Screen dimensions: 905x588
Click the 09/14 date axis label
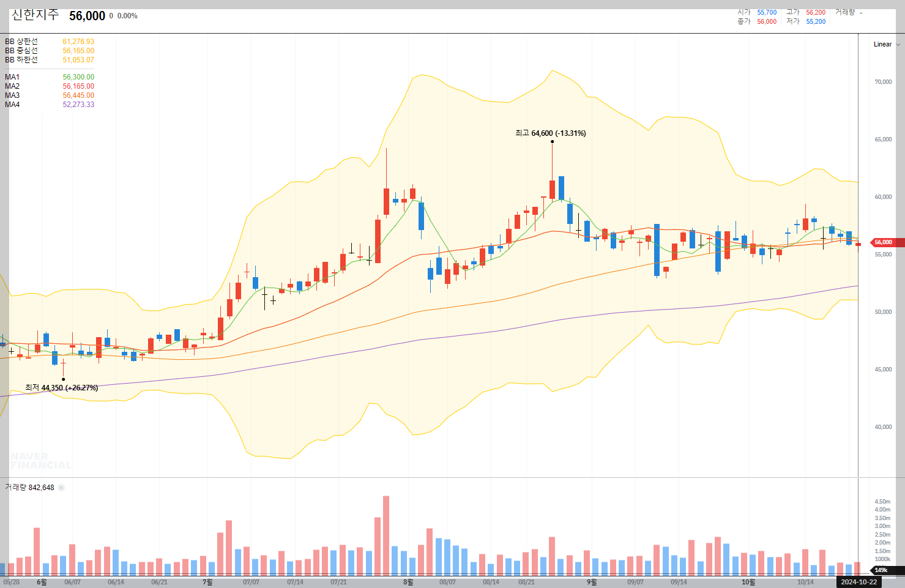click(679, 582)
